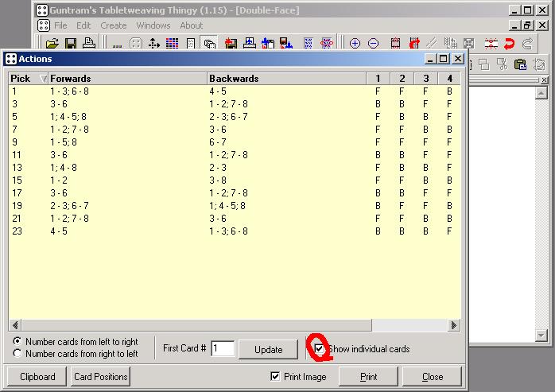Click the red dashed box selection icon
This screenshot has height=392, width=555.
(395, 44)
